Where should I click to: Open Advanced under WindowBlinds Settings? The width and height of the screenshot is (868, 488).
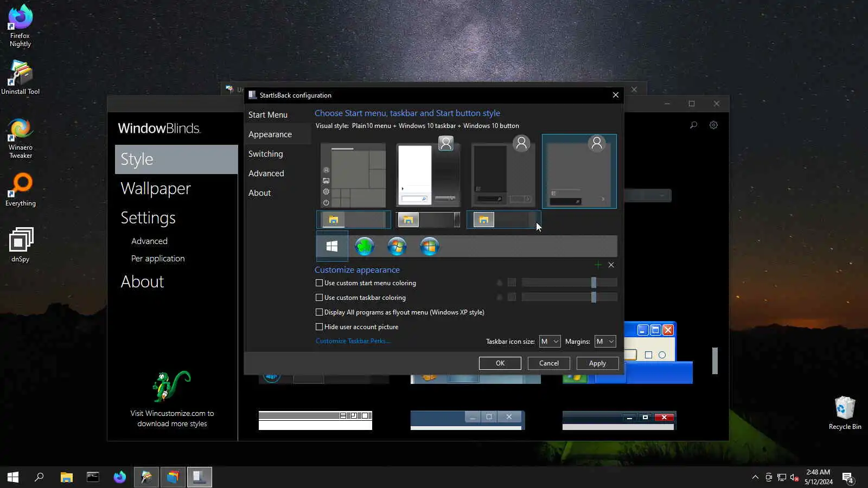pos(149,241)
